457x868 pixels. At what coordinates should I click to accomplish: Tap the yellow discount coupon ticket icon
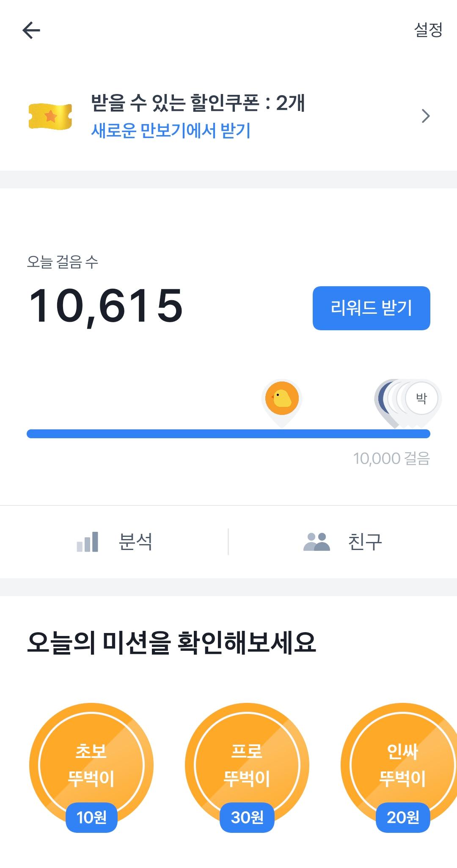[x=50, y=116]
